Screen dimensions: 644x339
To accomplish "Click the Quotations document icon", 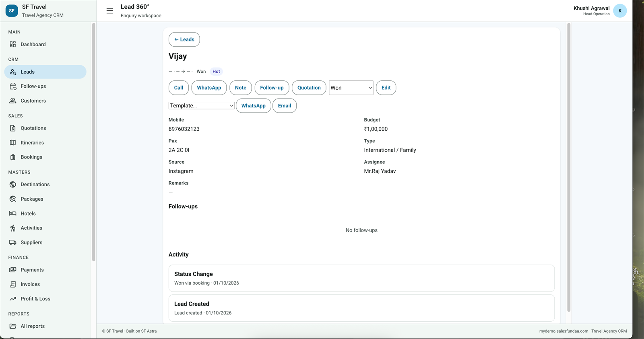I will click(x=13, y=128).
